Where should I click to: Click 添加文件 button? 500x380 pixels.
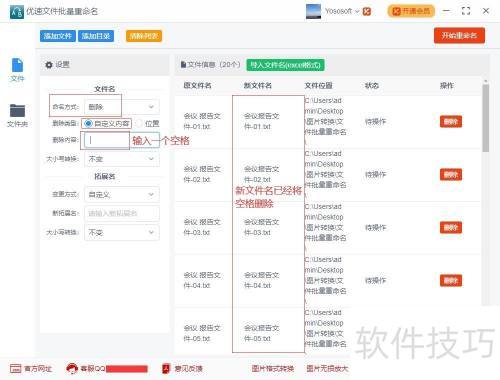pos(58,36)
